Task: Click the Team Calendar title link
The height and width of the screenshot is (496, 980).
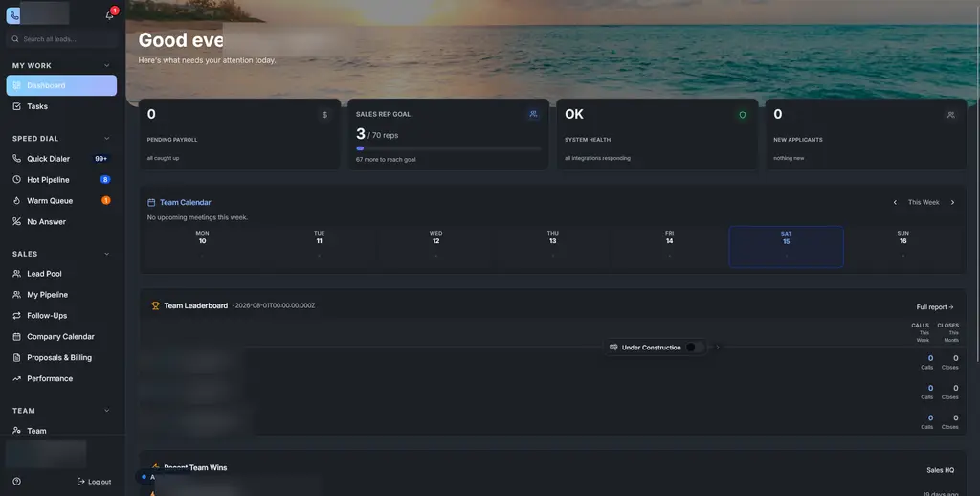Action: (185, 203)
